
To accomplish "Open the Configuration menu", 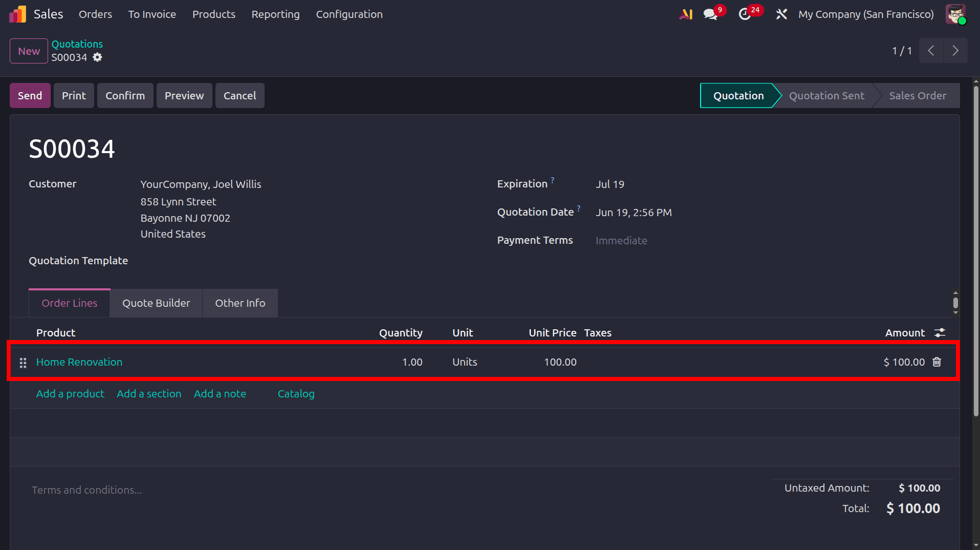I will (349, 14).
